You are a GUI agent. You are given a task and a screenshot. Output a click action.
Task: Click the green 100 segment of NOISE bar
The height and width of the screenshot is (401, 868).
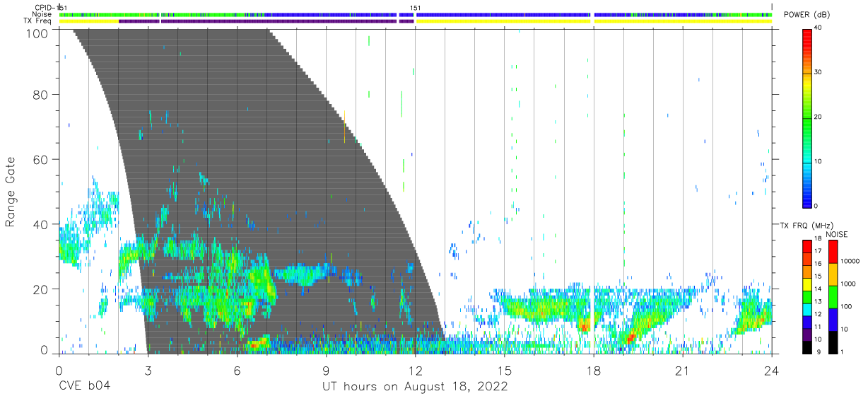coord(832,296)
